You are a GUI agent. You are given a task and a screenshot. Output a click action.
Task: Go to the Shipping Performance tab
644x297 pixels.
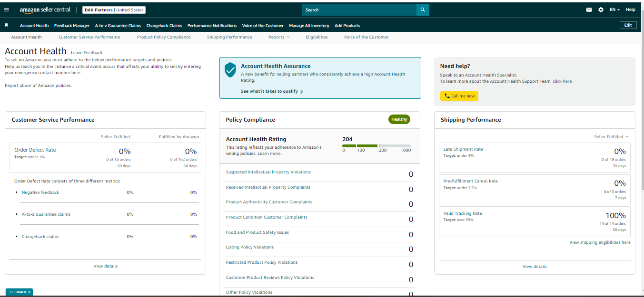229,37
